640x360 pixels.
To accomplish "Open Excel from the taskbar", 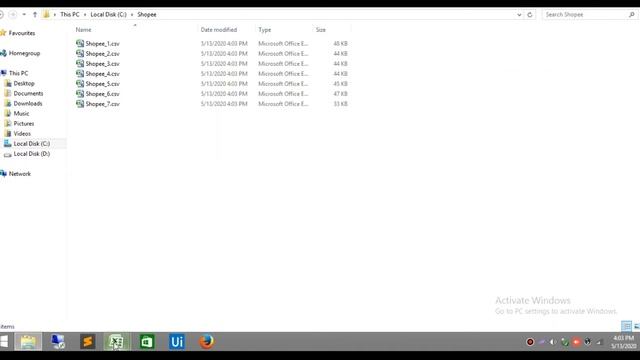I will pos(117,342).
